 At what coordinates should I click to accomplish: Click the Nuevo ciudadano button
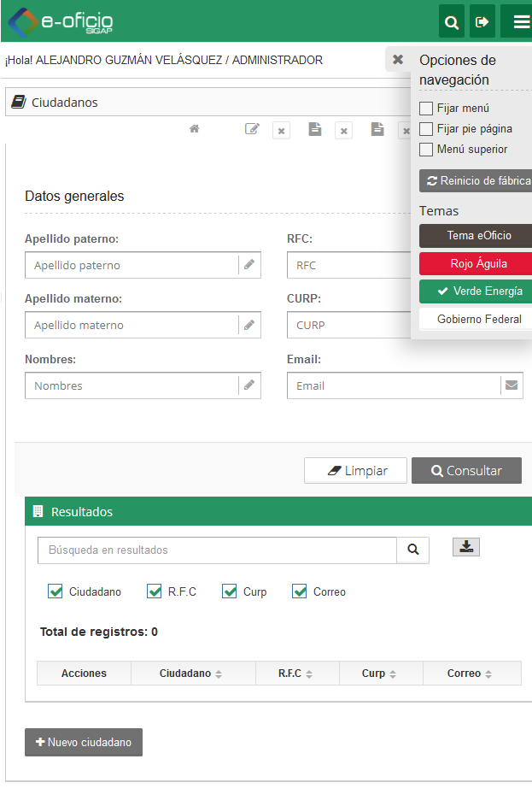(84, 742)
